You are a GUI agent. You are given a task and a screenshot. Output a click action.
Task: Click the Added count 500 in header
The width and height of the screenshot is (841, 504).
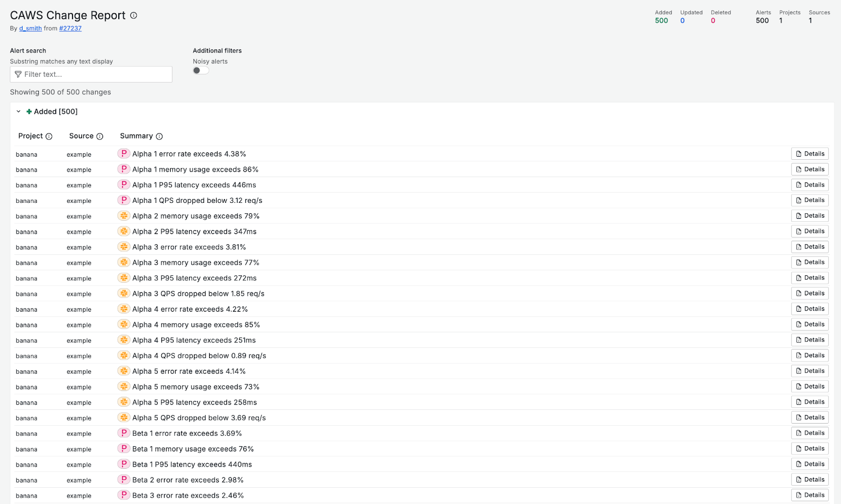(661, 20)
